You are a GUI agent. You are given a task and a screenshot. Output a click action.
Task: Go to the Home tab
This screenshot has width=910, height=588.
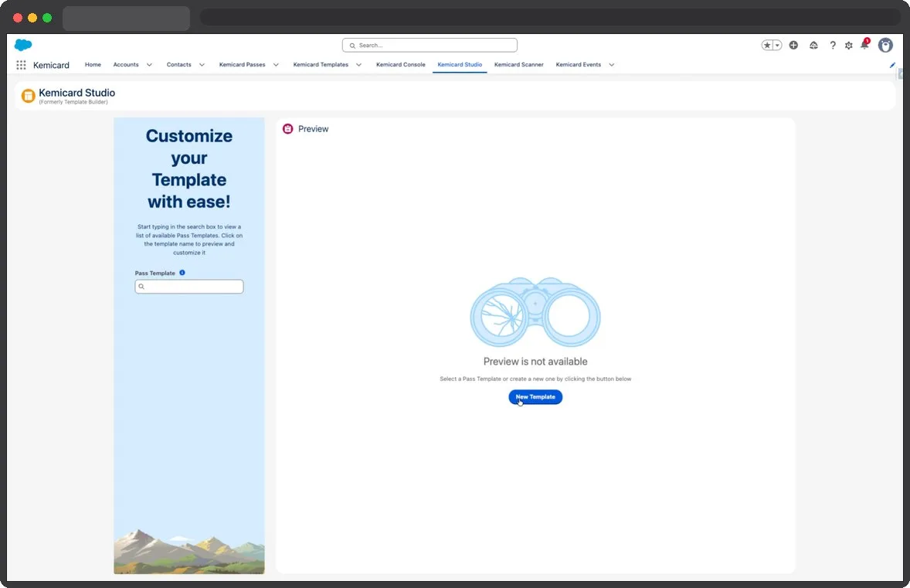pos(93,64)
